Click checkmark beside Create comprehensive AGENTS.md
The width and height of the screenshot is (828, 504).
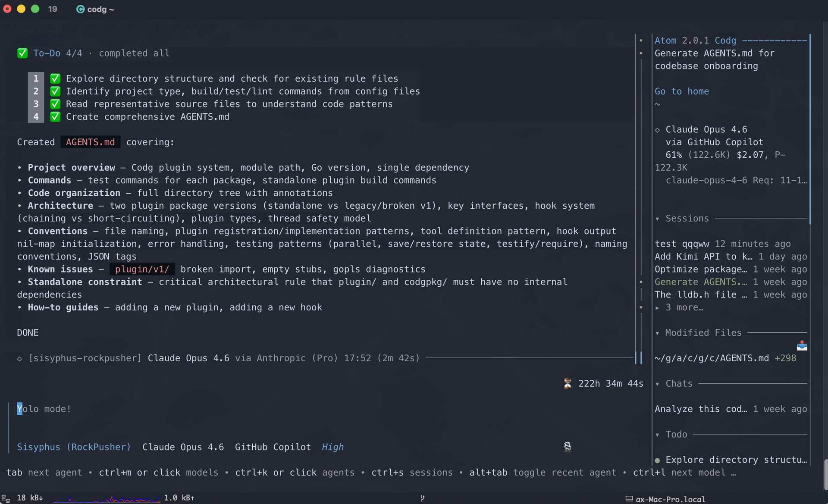[x=55, y=116]
